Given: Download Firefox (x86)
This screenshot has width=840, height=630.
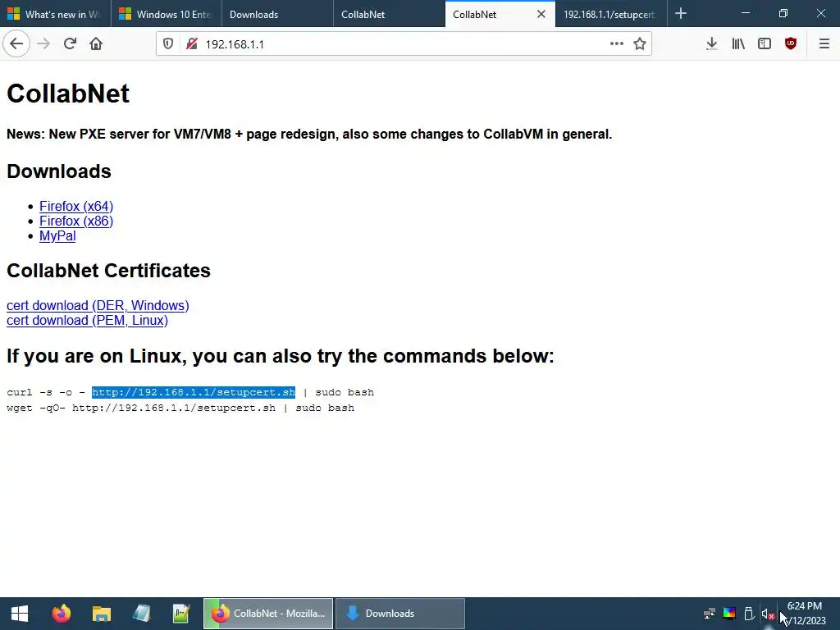Looking at the screenshot, I should point(76,221).
